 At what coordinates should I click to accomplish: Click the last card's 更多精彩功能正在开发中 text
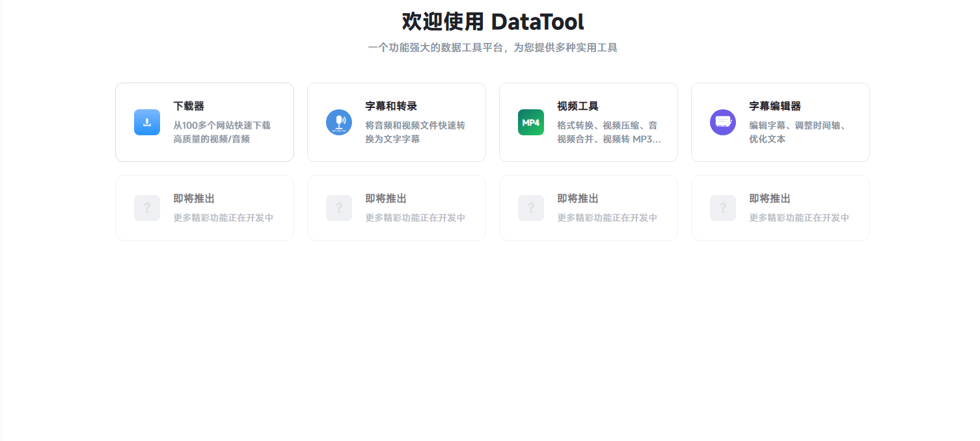pos(799,218)
